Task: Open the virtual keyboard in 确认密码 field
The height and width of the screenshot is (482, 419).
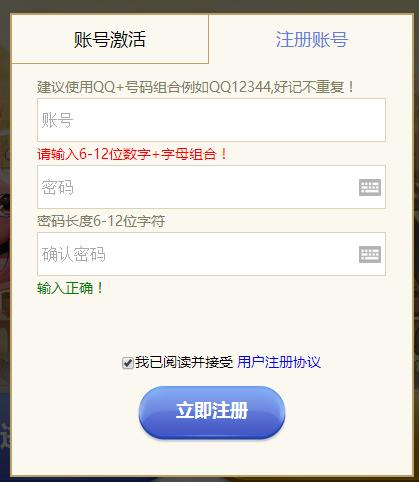Action: 370,254
